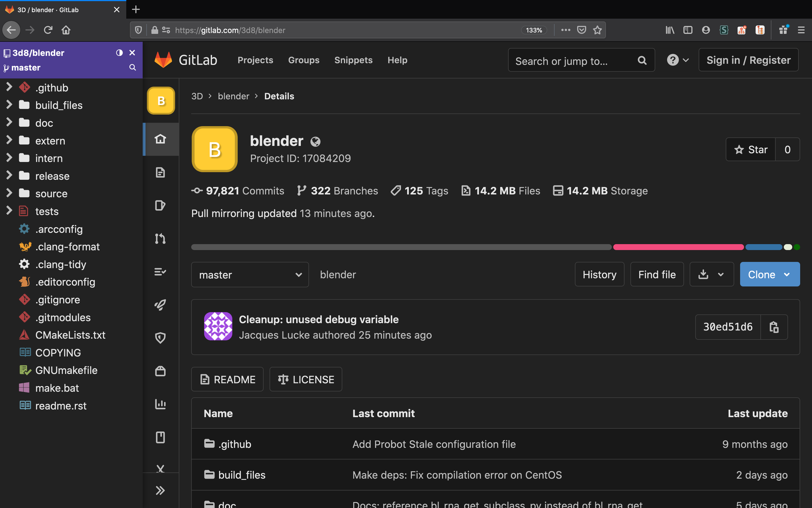Toggle the tree panel dark theme icon
Screen dimensions: 812x508
(119, 52)
